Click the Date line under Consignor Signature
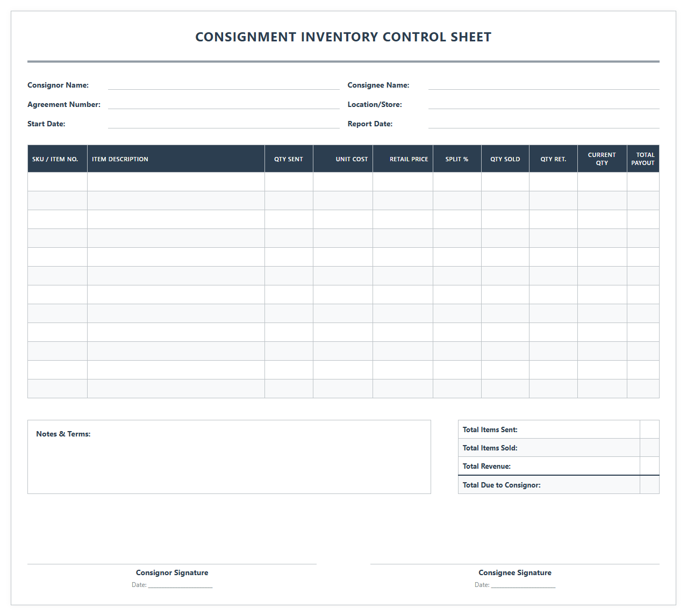The image size is (687, 616). [181, 585]
